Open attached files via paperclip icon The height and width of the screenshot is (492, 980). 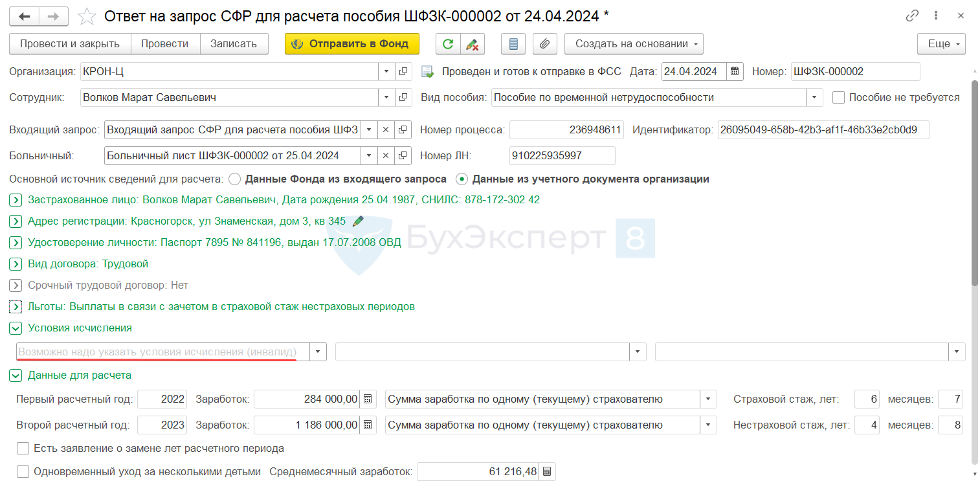click(x=545, y=44)
